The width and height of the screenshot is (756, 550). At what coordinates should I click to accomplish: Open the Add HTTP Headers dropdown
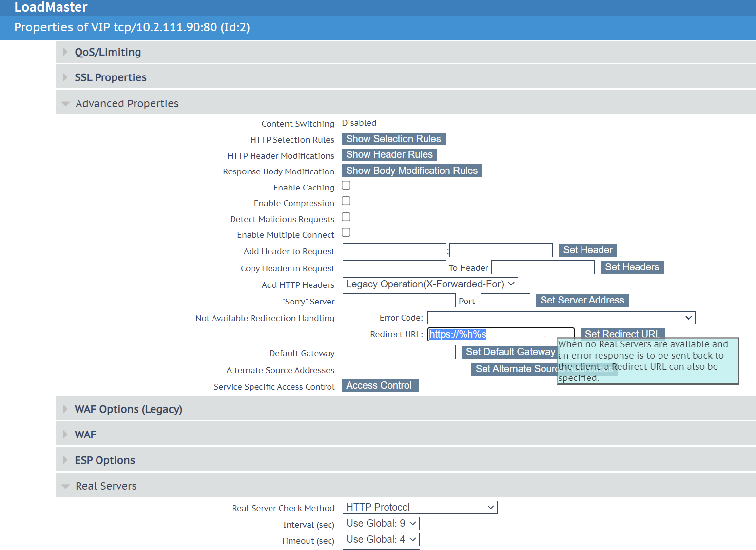pyautogui.click(x=430, y=284)
